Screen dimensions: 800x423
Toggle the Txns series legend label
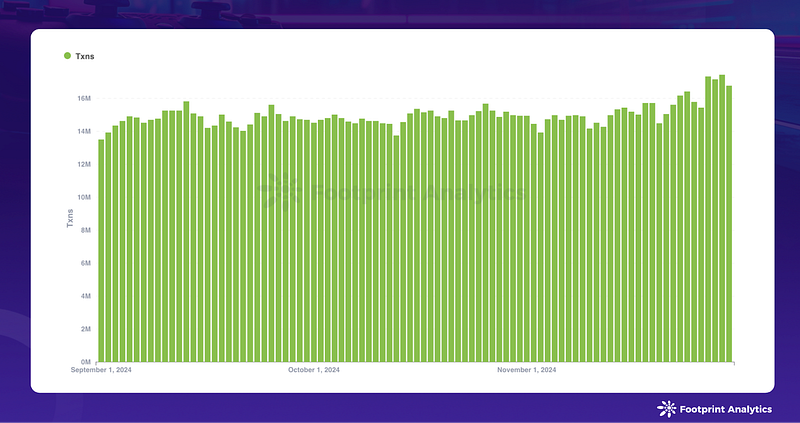(85, 56)
